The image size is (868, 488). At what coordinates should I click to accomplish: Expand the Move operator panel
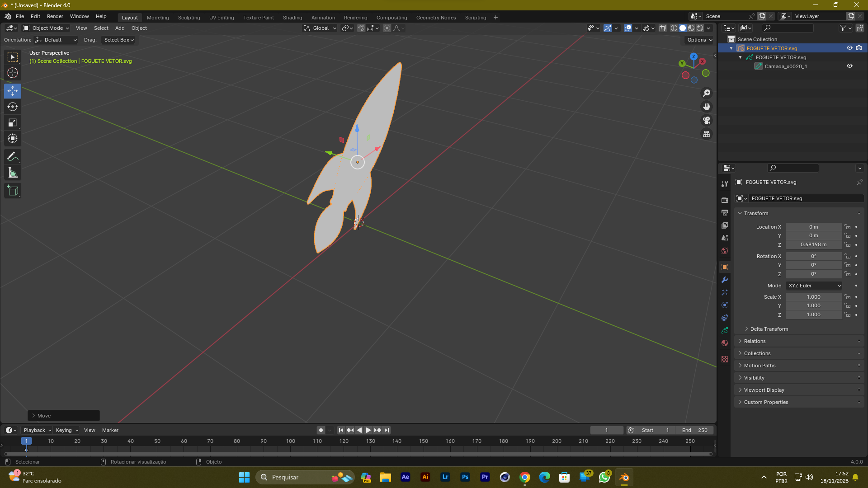(64, 416)
